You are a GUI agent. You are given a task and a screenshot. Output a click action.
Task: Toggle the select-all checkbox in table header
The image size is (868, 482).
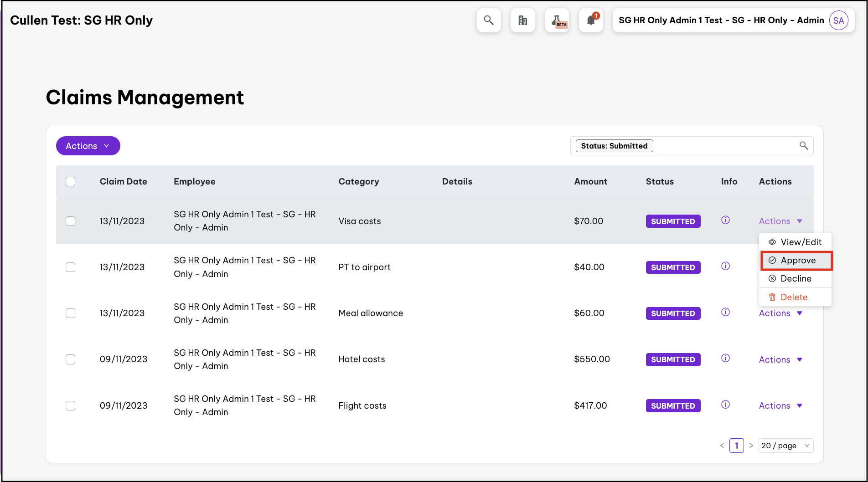[71, 182]
